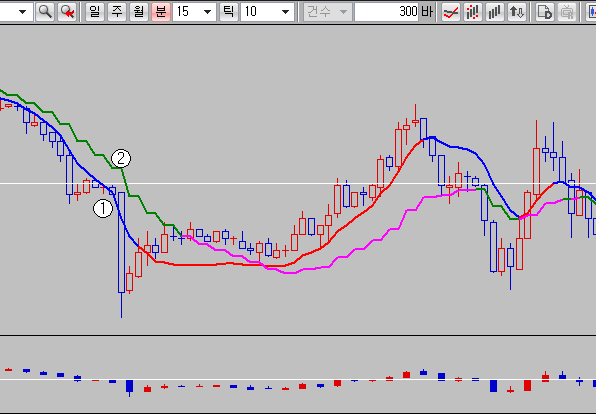Click the magnifier with red arrow icon

tap(68, 12)
